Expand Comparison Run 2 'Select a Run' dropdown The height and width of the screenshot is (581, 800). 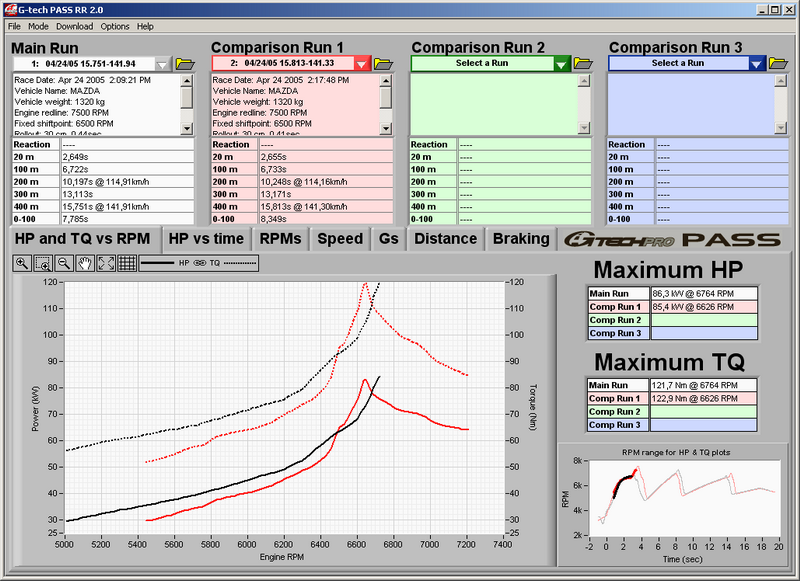pyautogui.click(x=561, y=64)
